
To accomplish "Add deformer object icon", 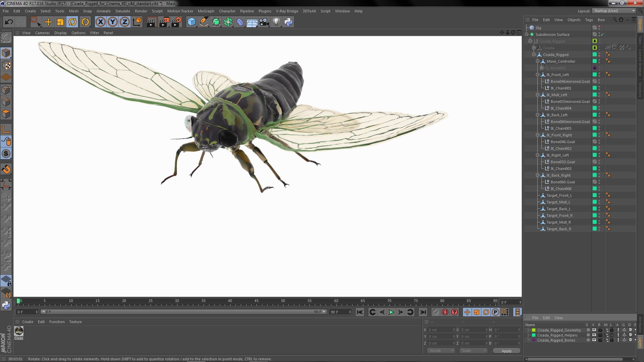I will tap(240, 22).
